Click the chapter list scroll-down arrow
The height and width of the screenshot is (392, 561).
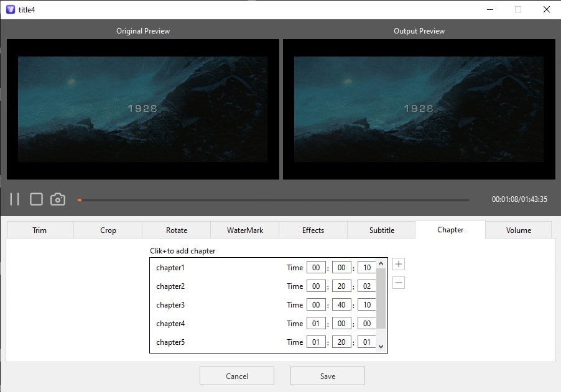tap(380, 346)
